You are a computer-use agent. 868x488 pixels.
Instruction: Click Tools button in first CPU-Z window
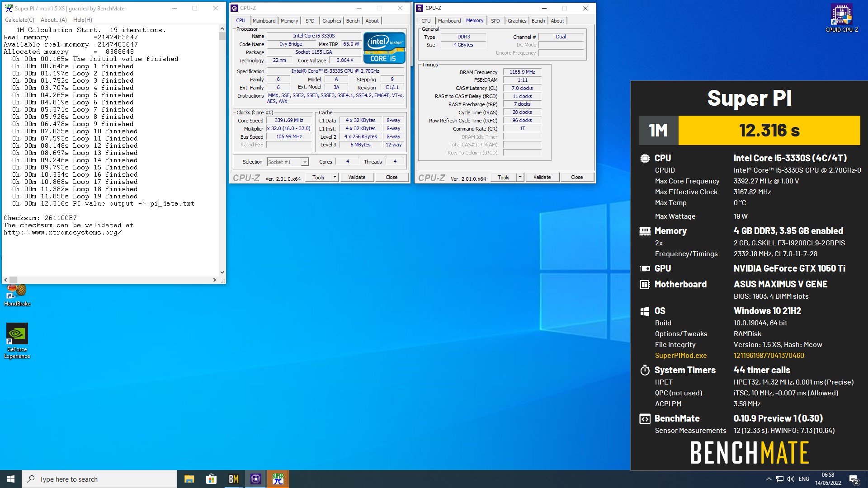[x=318, y=177]
